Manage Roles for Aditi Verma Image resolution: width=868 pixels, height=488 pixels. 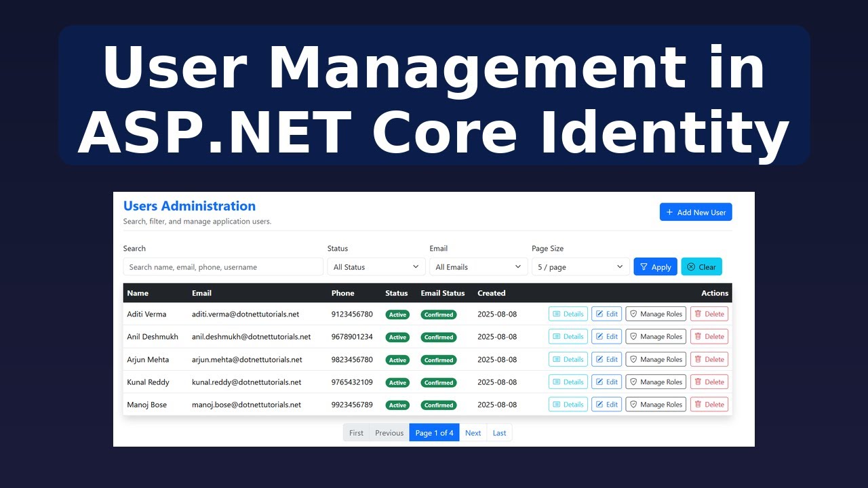pyautogui.click(x=656, y=314)
